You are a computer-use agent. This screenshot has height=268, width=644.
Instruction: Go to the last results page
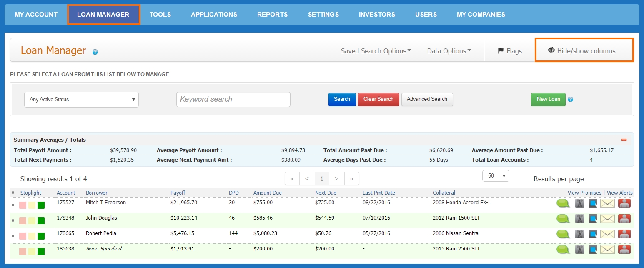pos(351,179)
